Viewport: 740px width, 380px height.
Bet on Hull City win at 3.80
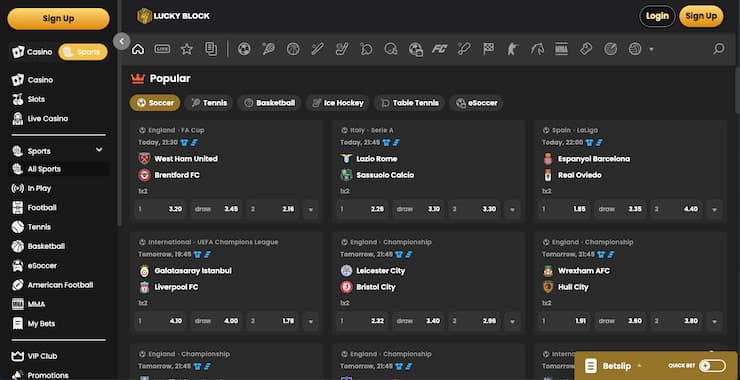[676, 321]
